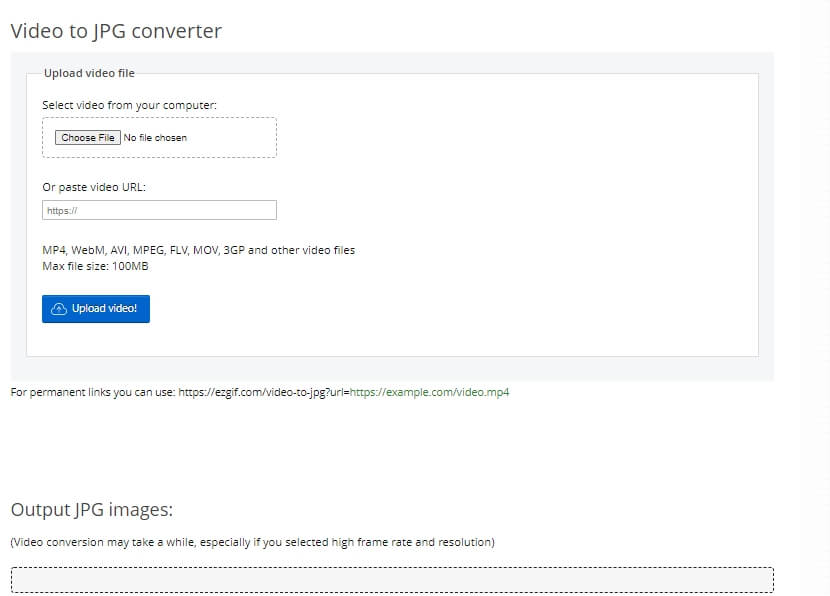Click the 'Output JPG images:' heading
Viewport: 830px width, 596px height.
(x=92, y=509)
